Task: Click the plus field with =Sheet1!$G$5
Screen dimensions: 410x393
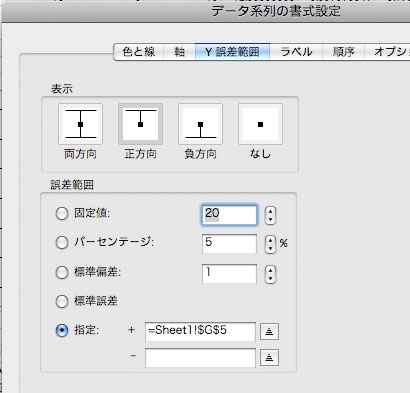Action: coord(200,331)
